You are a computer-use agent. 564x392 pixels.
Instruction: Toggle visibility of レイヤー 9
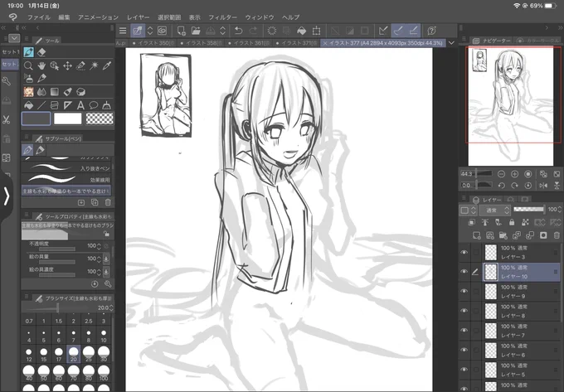tap(464, 291)
